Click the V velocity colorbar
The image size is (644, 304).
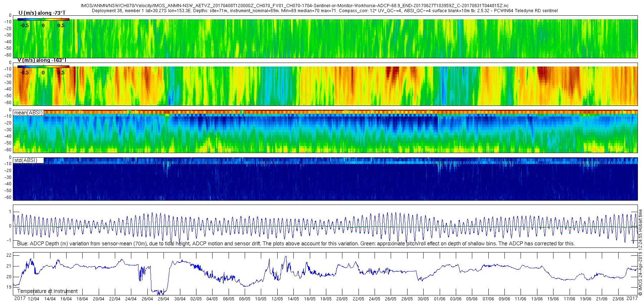click(x=43, y=67)
